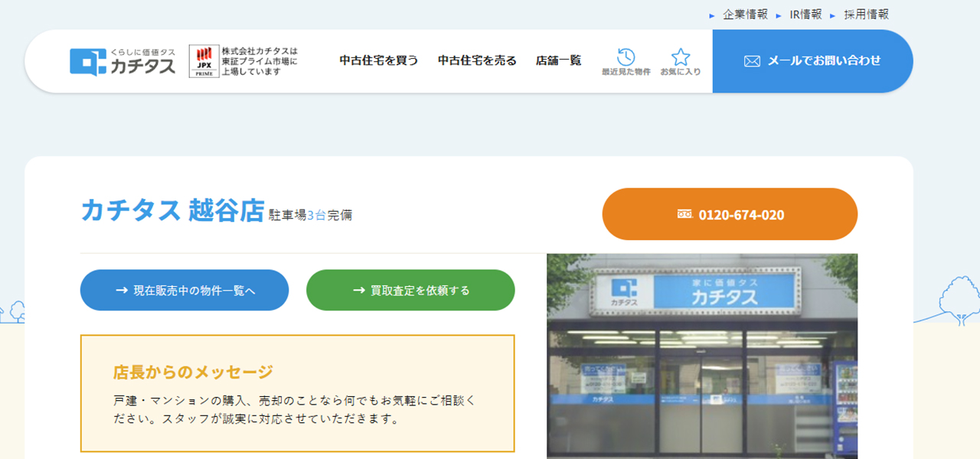Screen dimensions: 980x459
Task: Click the JPX Prime market badge
Action: (x=204, y=61)
